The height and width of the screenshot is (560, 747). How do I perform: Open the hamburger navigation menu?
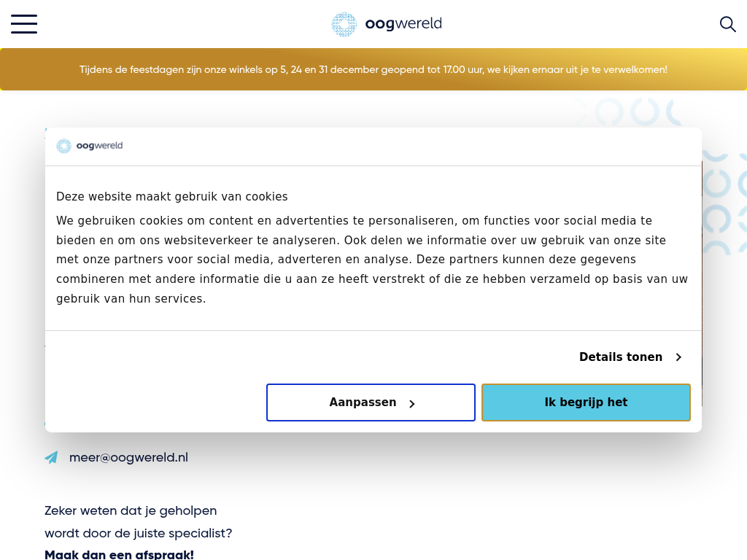tap(24, 24)
